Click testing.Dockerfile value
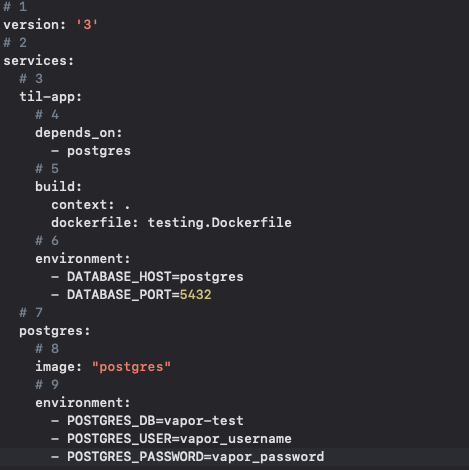Viewport: 469px width, 470px height. click(220, 223)
